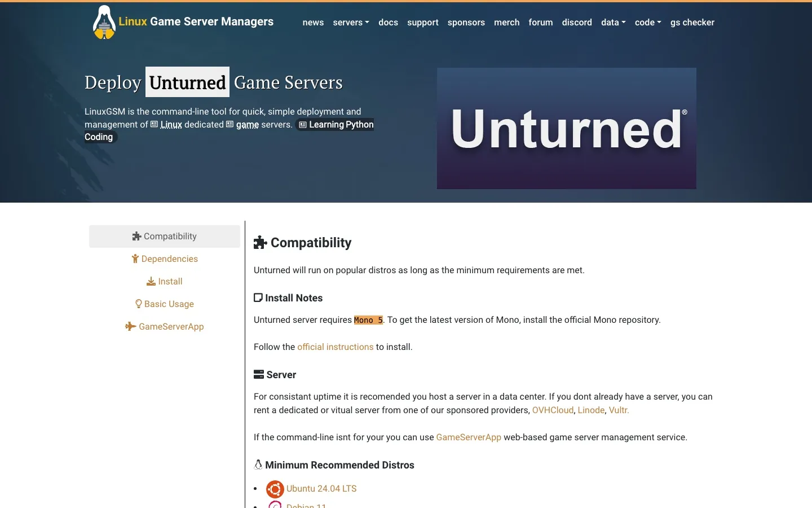This screenshot has width=812, height=508.
Task: Open the news page
Action: (x=313, y=23)
